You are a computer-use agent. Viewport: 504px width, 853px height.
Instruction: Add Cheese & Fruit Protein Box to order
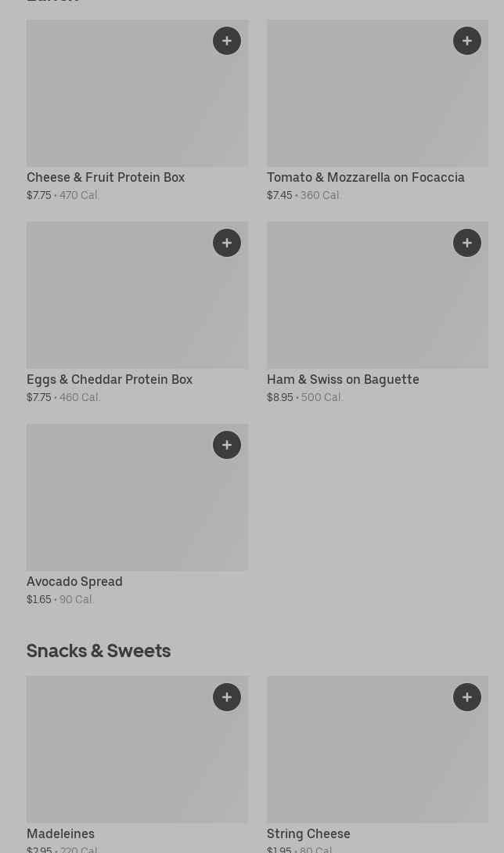[227, 41]
